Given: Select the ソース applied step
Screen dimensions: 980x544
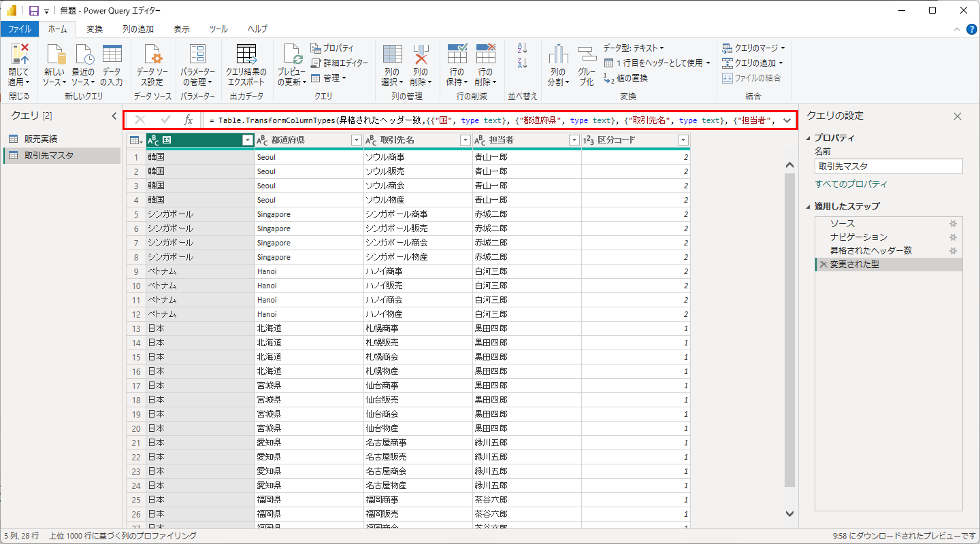Looking at the screenshot, I should tap(888, 224).
